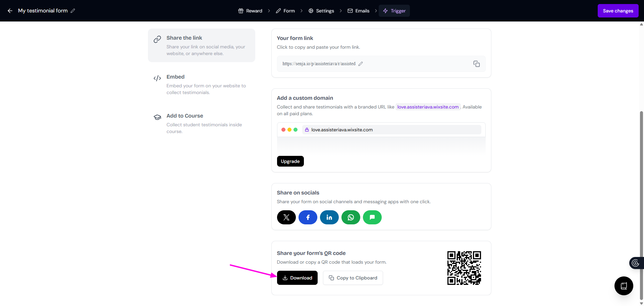Download the form's QR code
Viewport: 644px width, 306px height.
[x=297, y=278]
